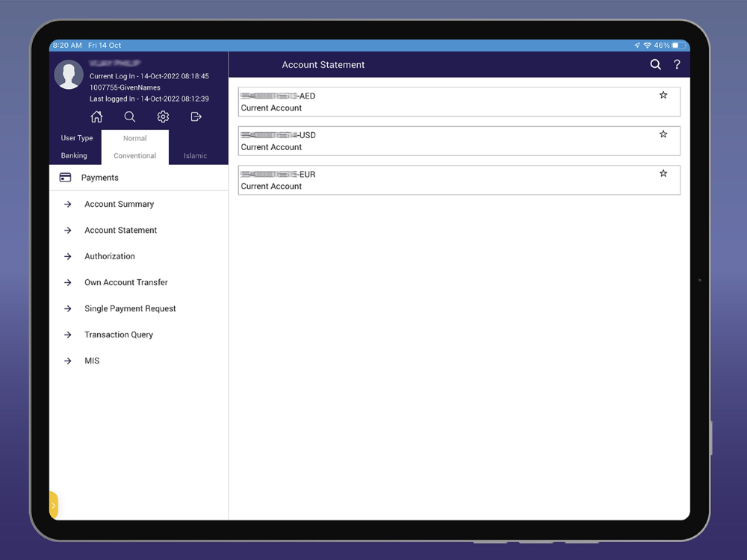This screenshot has width=747, height=560.
Task: Favorite the AED account with star
Action: pos(663,96)
